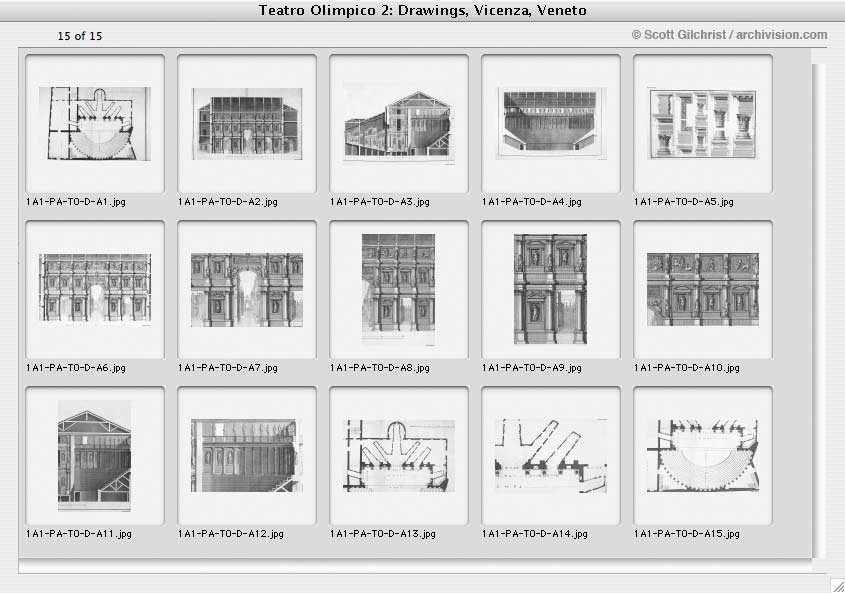Screen dimensions: 845x593
Task: Click the filename 1A1-PA-TO-D-A11.jpg
Action: coord(79,534)
